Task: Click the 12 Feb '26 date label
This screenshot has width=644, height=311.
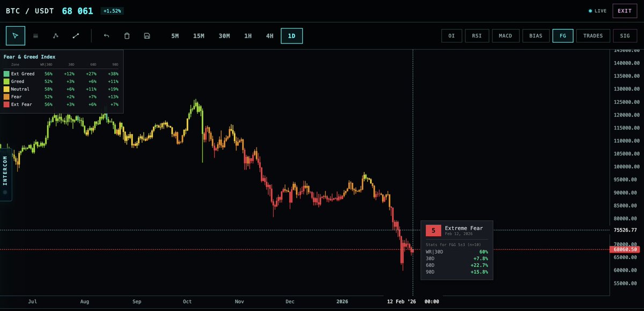Action: click(402, 301)
